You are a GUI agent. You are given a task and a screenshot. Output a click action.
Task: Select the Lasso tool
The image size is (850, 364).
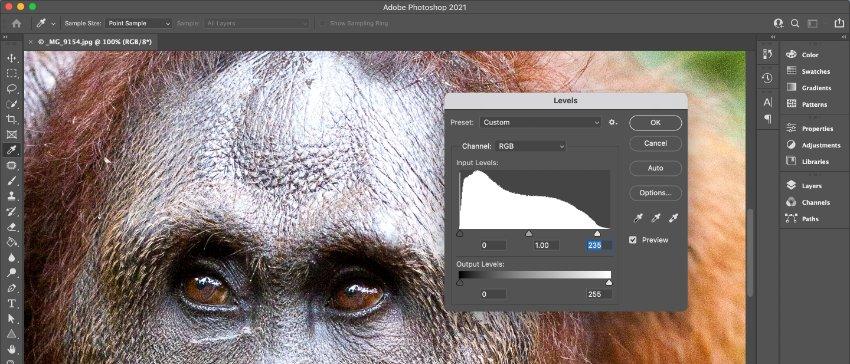click(11, 88)
